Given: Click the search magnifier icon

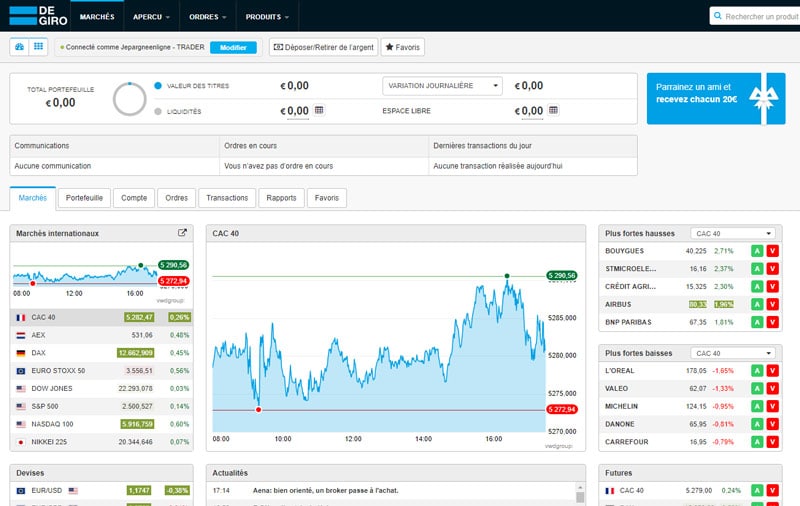Looking at the screenshot, I should click(718, 16).
